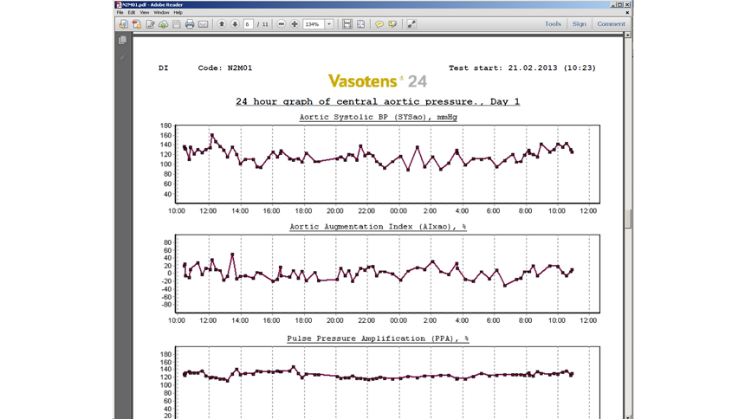The width and height of the screenshot is (745, 419).
Task: Click the vertical scrollbar thumb
Action: pyautogui.click(x=628, y=219)
